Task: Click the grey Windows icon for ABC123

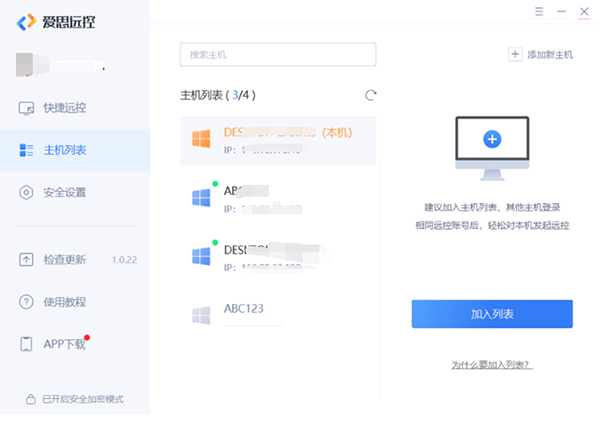Action: [201, 314]
